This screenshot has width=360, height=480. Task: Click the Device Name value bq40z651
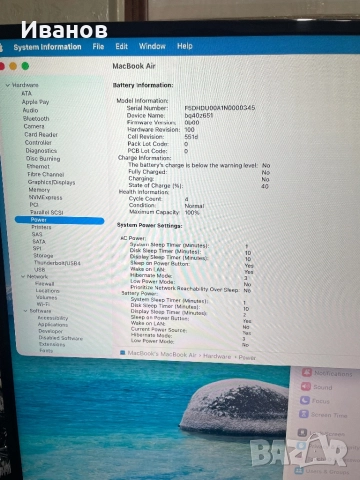[199, 116]
